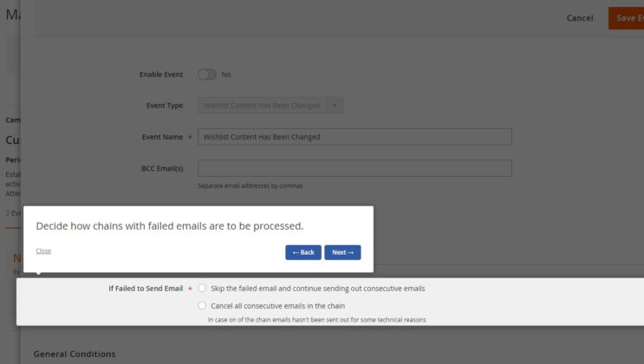Click into the BCC Email(s) field
Screen dimensions: 644x364
click(x=355, y=168)
